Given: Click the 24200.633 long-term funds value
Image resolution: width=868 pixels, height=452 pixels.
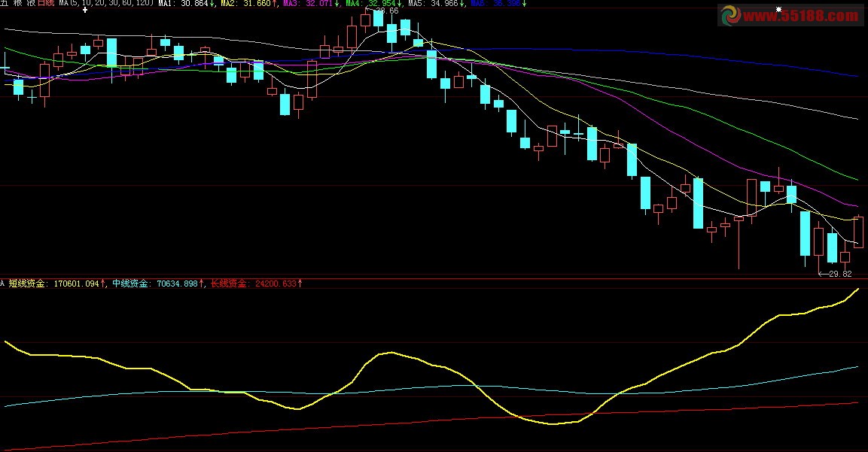Looking at the screenshot, I should coord(276,284).
